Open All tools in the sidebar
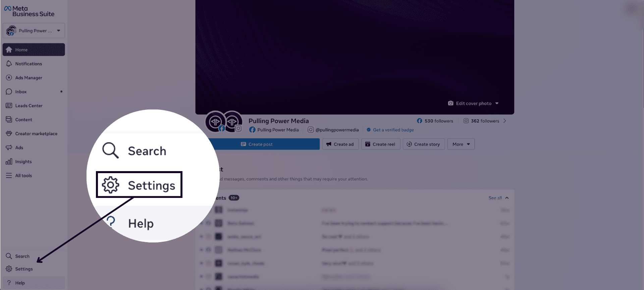The height and width of the screenshot is (290, 644). pyautogui.click(x=34, y=175)
